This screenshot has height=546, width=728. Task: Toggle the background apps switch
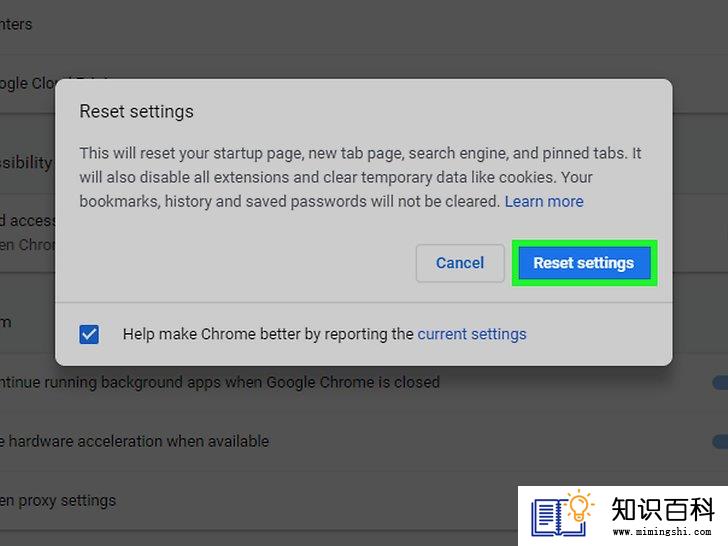pyautogui.click(x=720, y=383)
